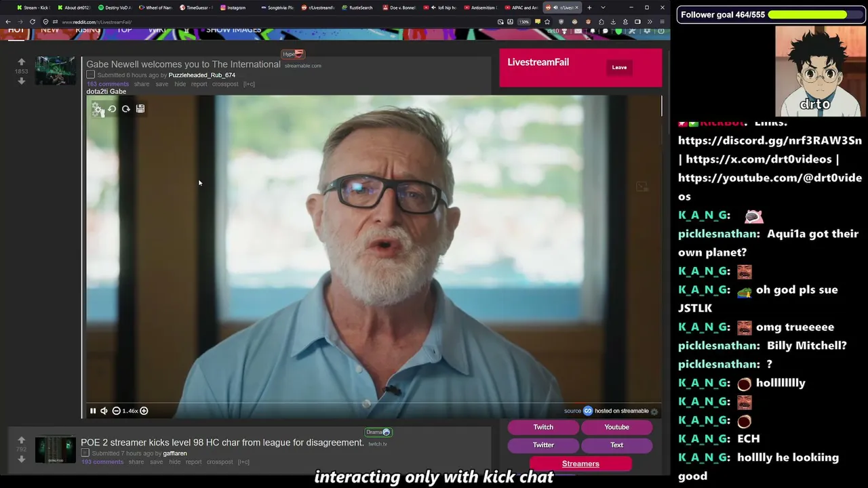The image size is (868, 488).
Task: Open Puzzleheaded_Rub_674 user profile
Action: point(202,75)
